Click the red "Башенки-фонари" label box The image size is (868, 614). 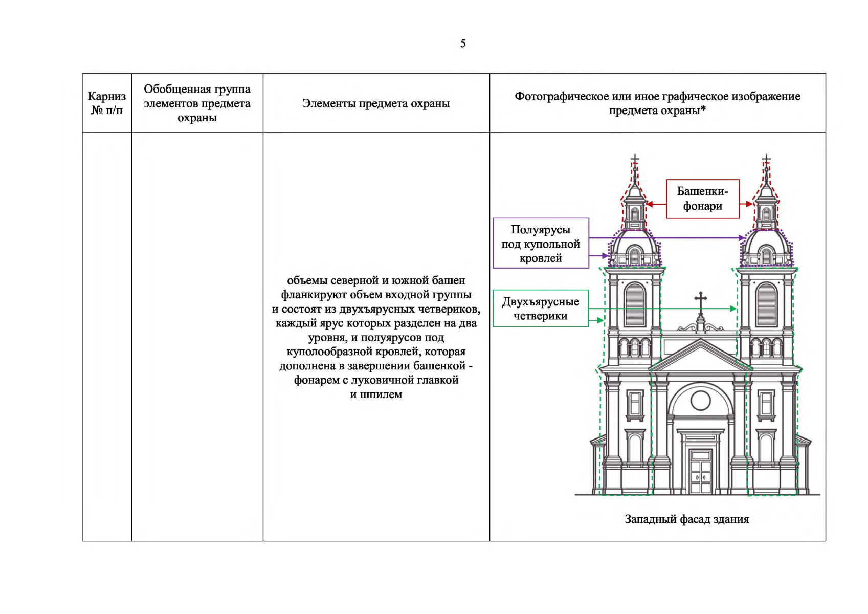pyautogui.click(x=702, y=199)
